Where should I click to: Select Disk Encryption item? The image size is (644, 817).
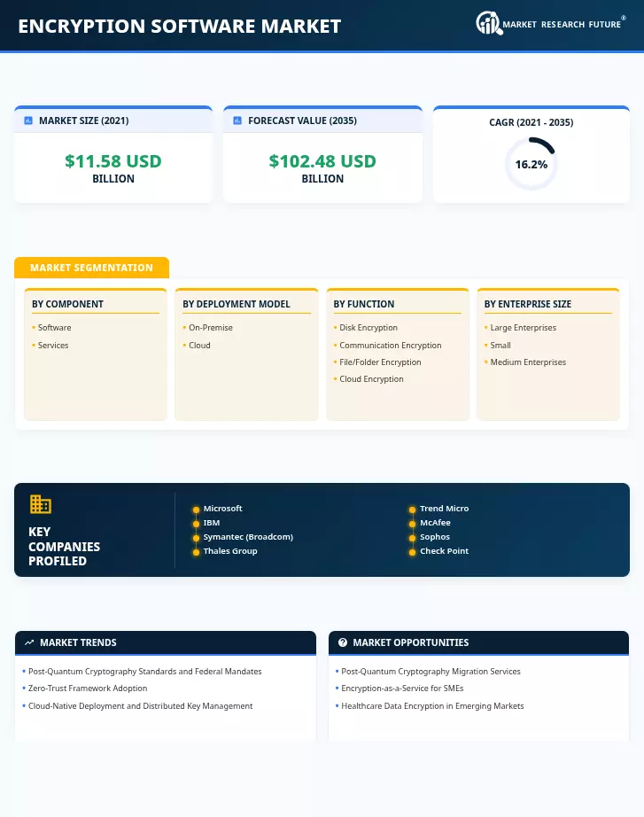coord(369,328)
